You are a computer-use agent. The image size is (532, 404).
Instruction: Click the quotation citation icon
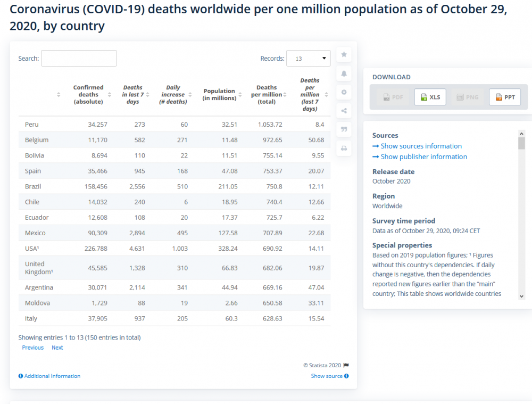tap(344, 129)
